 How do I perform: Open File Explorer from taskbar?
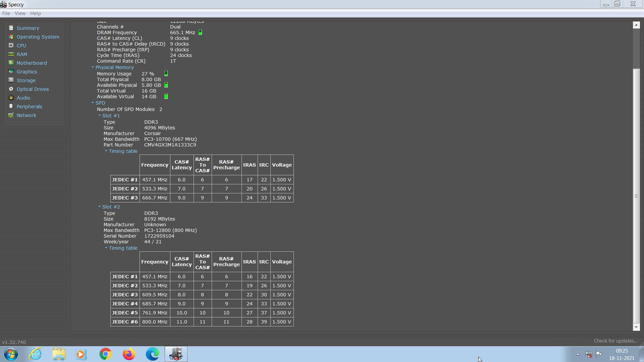pos(59,354)
